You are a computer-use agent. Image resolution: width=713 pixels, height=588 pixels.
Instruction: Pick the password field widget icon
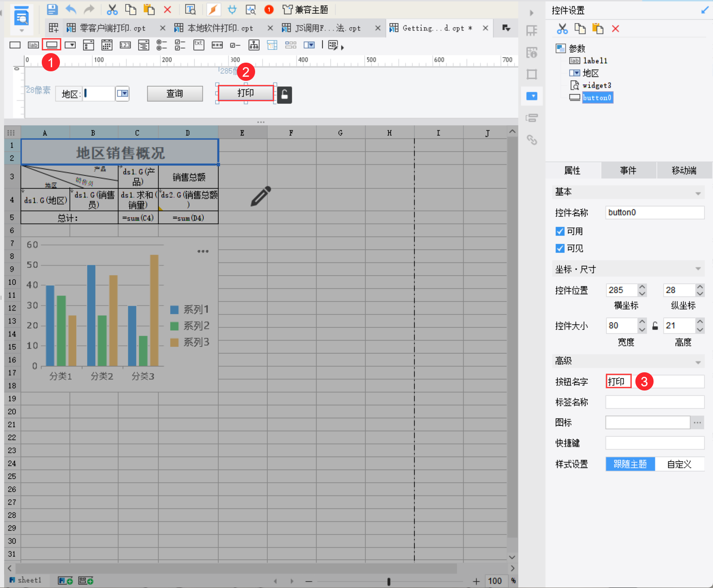pos(217,45)
